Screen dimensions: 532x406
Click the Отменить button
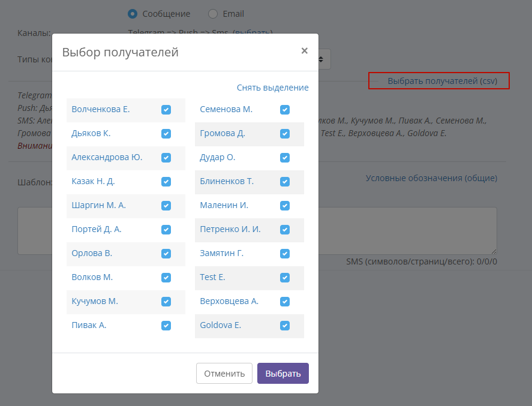tap(224, 374)
